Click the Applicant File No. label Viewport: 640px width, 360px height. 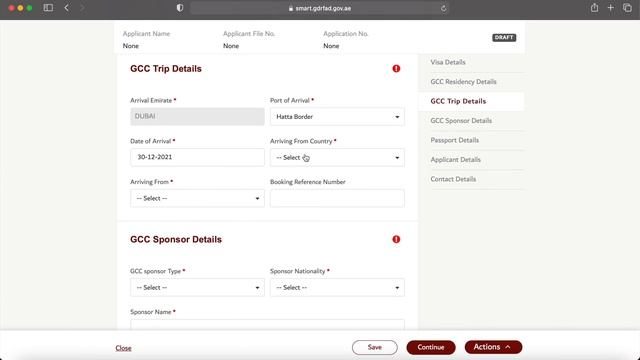[249, 34]
